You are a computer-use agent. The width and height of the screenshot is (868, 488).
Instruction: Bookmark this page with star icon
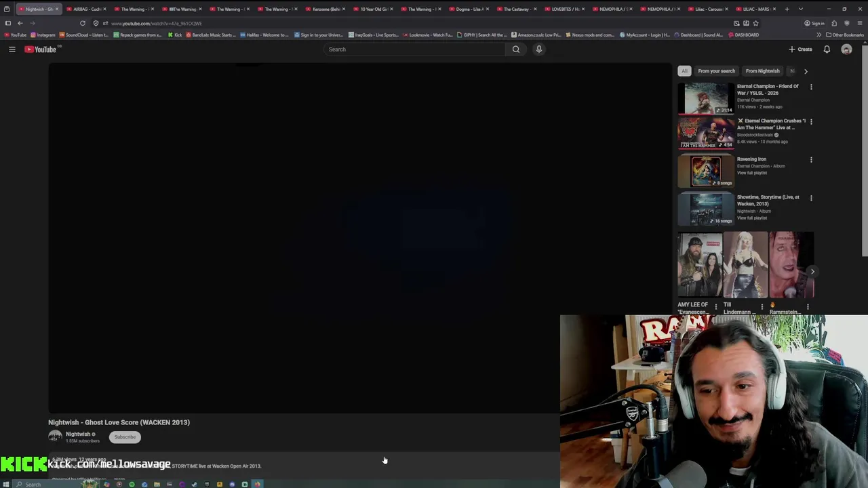(x=755, y=23)
